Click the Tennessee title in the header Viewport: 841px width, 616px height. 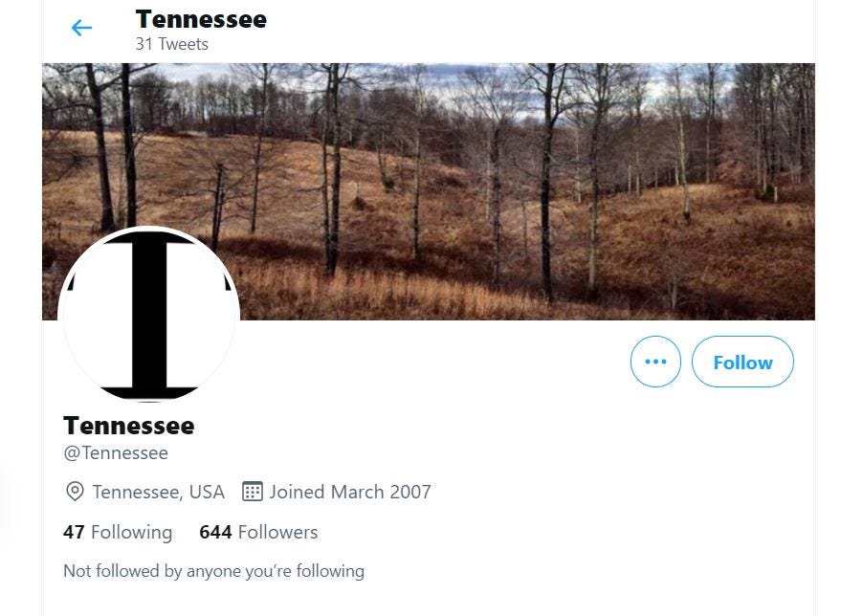coord(201,19)
